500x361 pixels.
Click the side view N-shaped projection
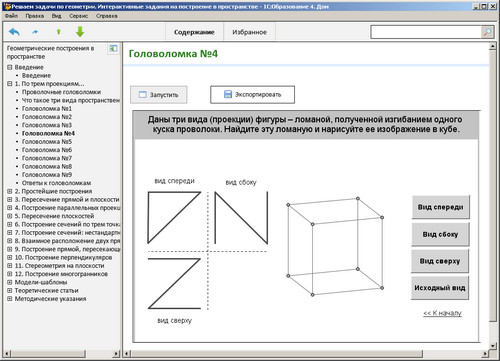pyautogui.click(x=241, y=218)
